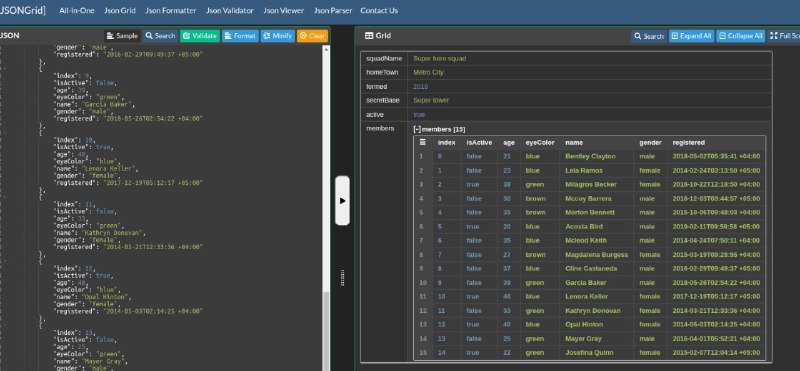
Task: Click the Grid table icon in panel title
Action: tap(369, 36)
